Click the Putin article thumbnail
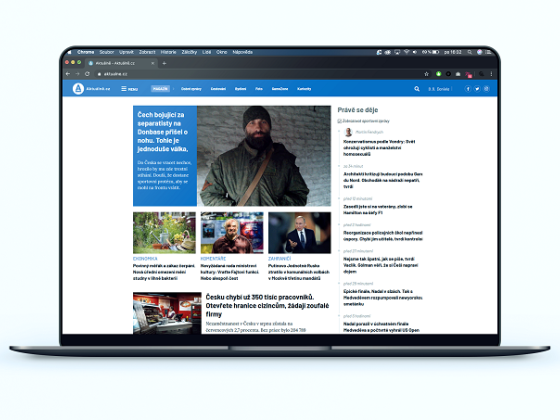Image resolution: width=560 pixels, height=420 pixels. coord(299,232)
